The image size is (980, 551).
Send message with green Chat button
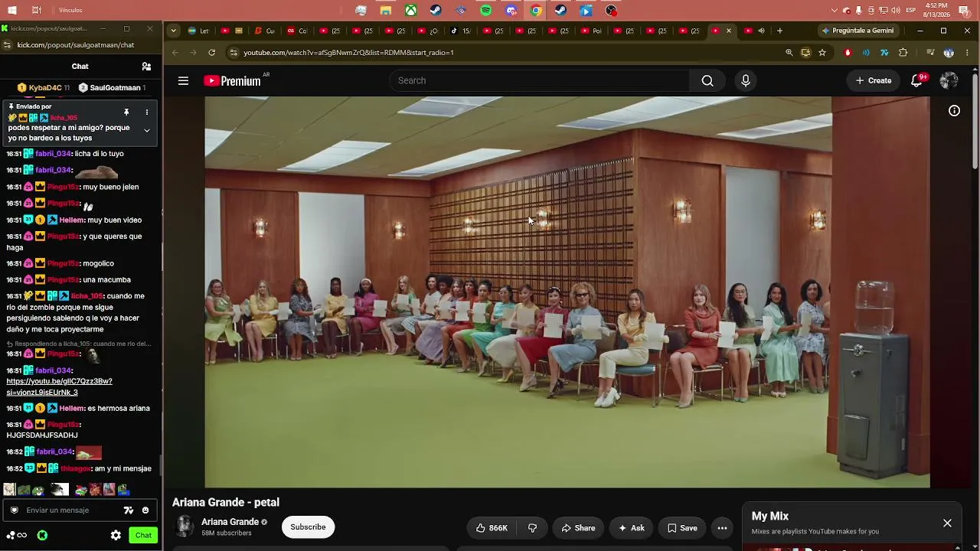[x=143, y=536]
